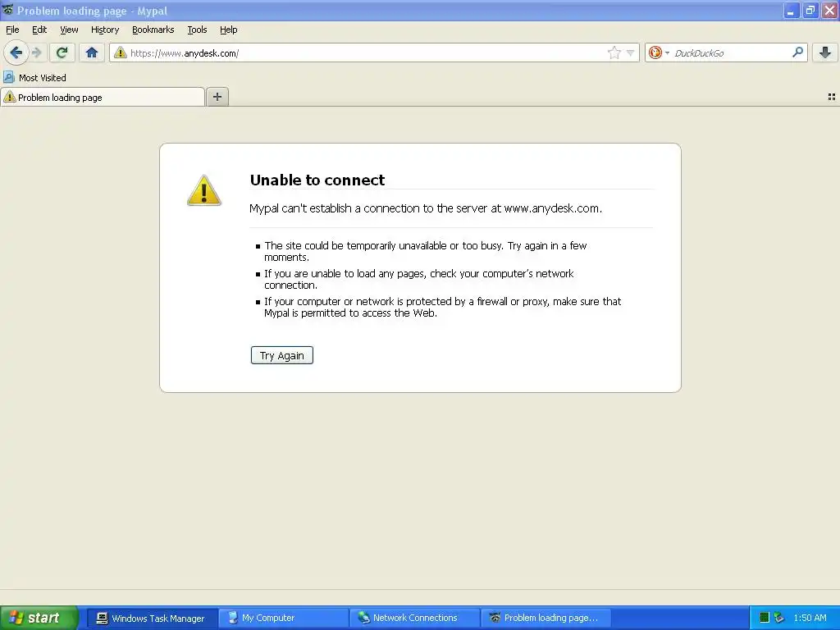840x630 pixels.
Task: Switch to Network Connections taskbar window
Action: pos(414,618)
